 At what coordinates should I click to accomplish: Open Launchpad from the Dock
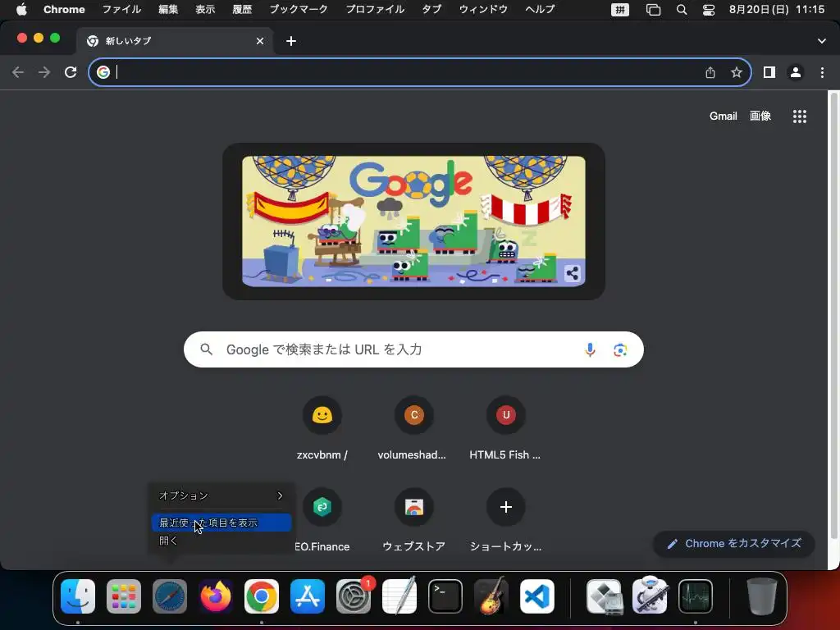(124, 596)
